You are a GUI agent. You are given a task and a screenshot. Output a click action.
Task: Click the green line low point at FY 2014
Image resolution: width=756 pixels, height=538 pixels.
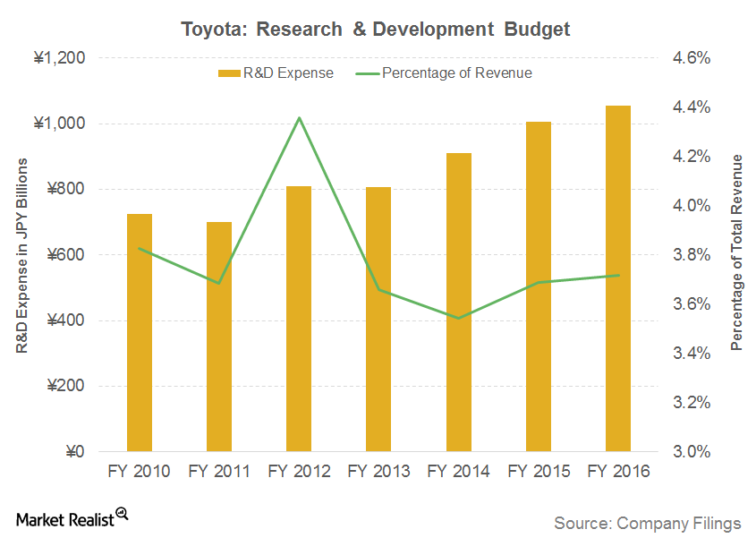click(x=458, y=318)
